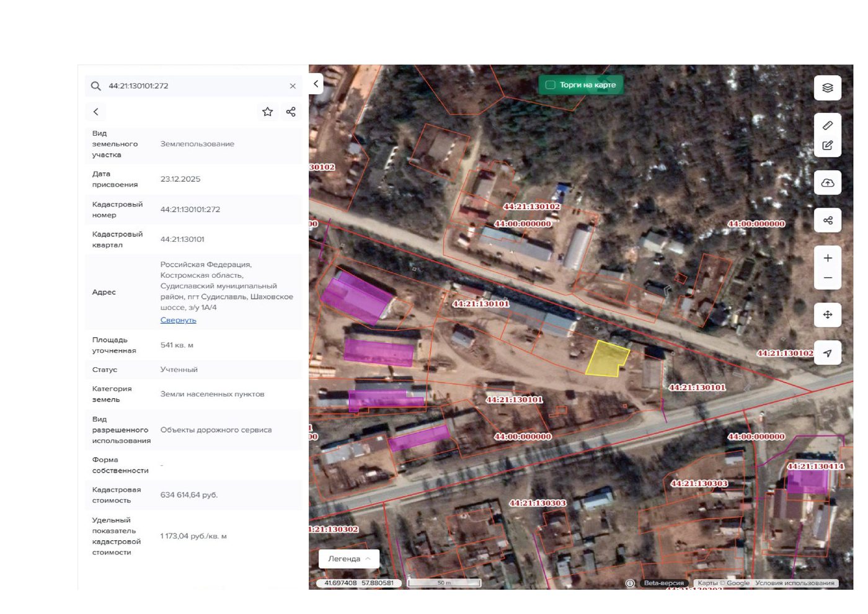Share the map view

(828, 220)
